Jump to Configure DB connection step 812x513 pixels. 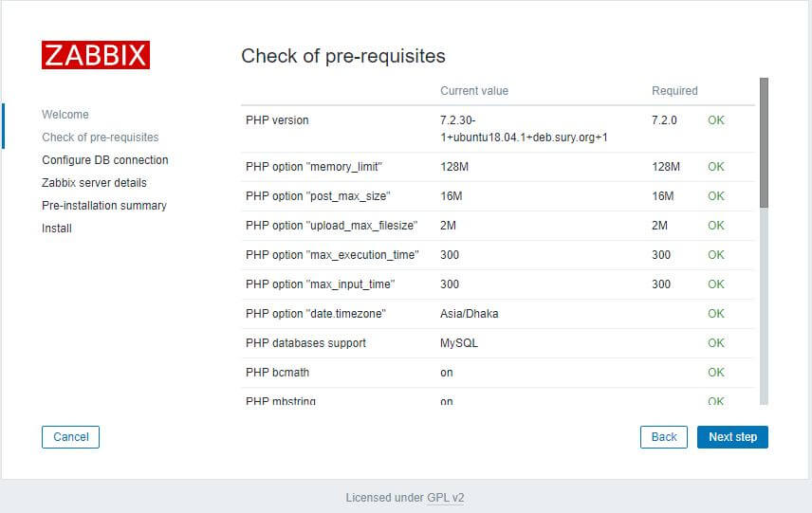[x=105, y=160]
